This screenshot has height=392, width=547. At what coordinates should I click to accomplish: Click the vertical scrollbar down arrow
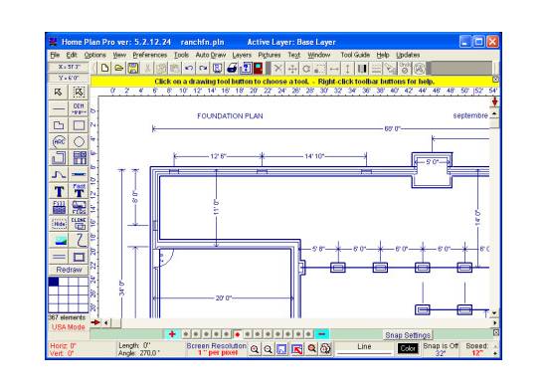pyautogui.click(x=494, y=313)
